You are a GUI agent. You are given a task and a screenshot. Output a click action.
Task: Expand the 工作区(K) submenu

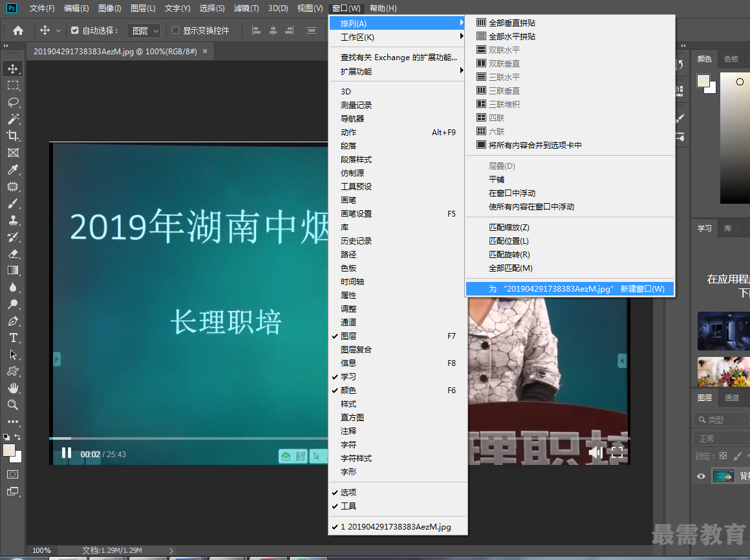pos(397,38)
